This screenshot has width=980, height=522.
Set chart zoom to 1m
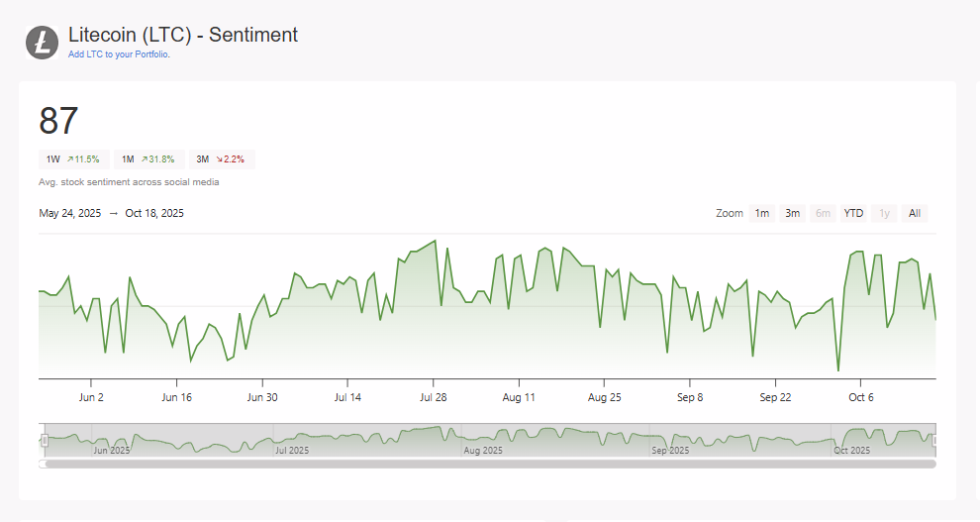pos(762,213)
